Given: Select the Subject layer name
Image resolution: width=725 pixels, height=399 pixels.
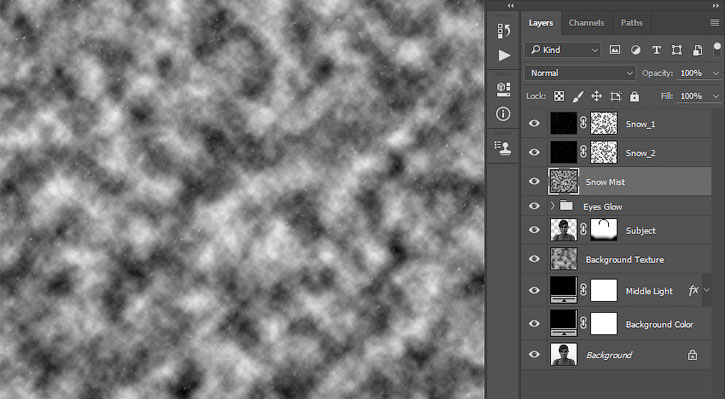Looking at the screenshot, I should (x=640, y=231).
